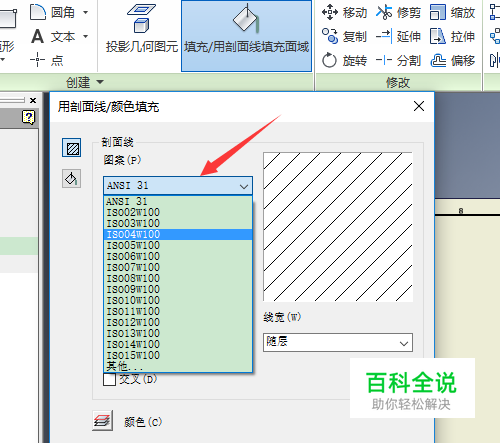Select the 延伸 extend tool
The width and height of the screenshot is (500, 443).
(398, 36)
